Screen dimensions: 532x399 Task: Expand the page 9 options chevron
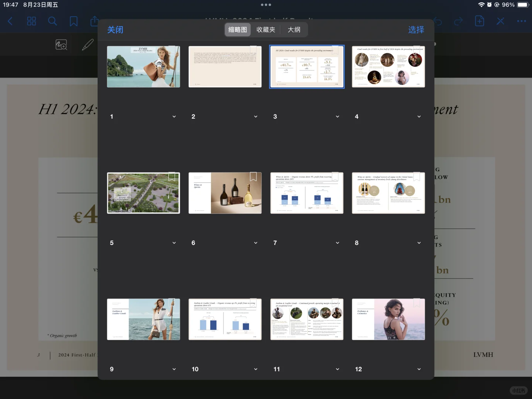[174, 369]
